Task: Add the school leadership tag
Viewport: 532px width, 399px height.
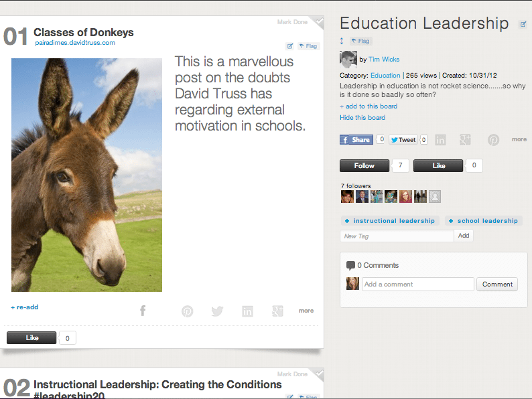Action: [483, 221]
